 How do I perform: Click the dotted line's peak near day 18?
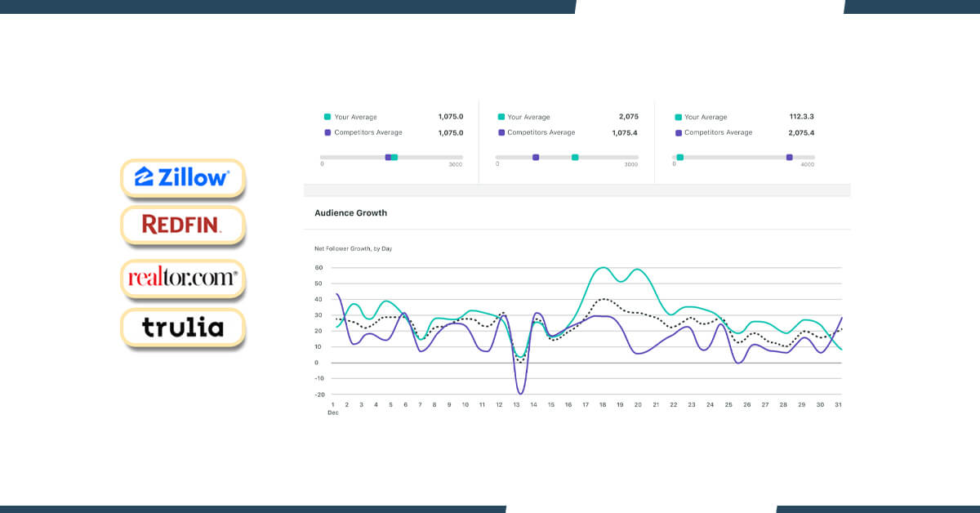(603, 299)
